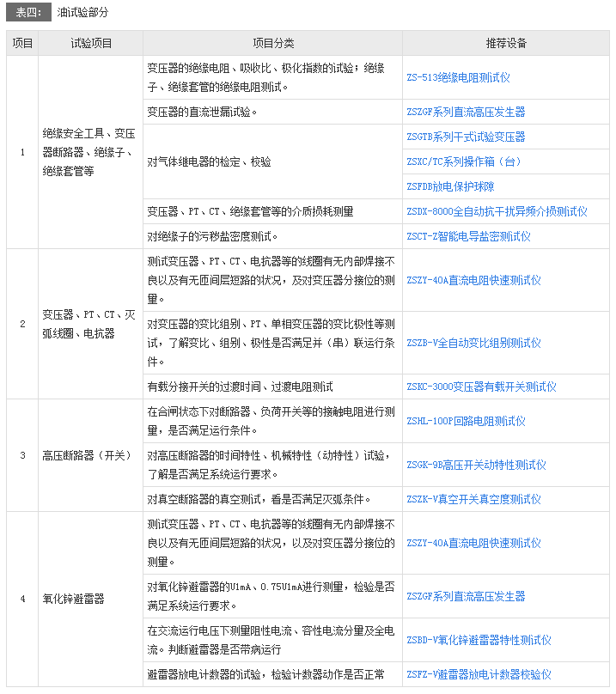Screen dimensions: 616x694
Task: Select ZSZK-V真空开关真空度测试仪 link
Action: (473, 499)
